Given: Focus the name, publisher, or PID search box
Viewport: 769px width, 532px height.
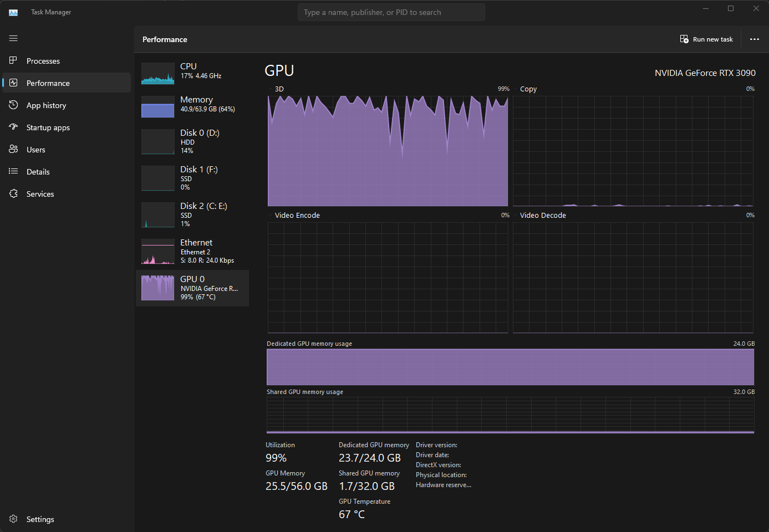Looking at the screenshot, I should tap(391, 12).
